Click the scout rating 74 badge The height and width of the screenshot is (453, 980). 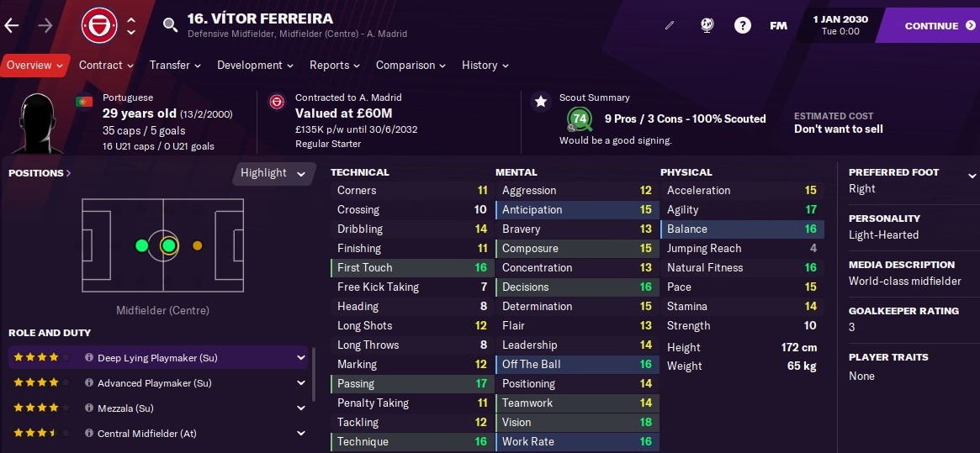pos(580,119)
